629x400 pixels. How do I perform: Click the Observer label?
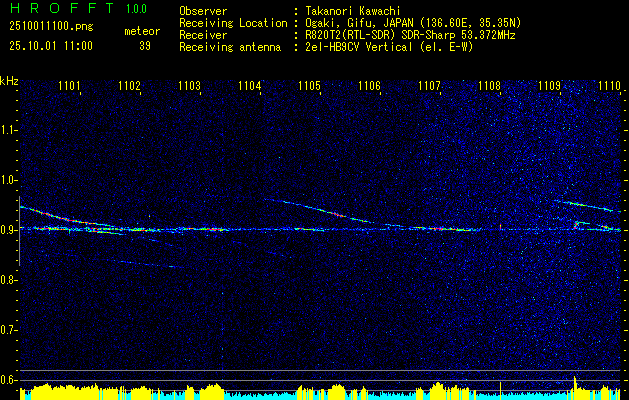point(203,11)
